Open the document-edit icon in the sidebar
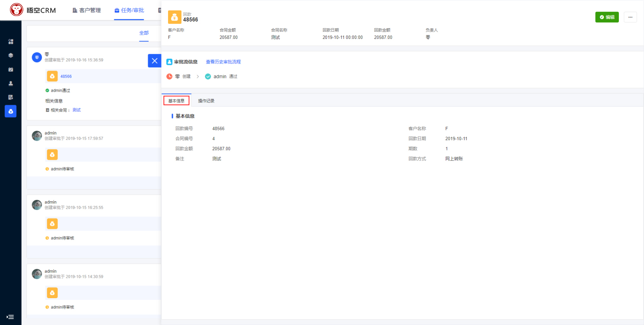Viewport: 644px width, 325px height. click(x=11, y=97)
